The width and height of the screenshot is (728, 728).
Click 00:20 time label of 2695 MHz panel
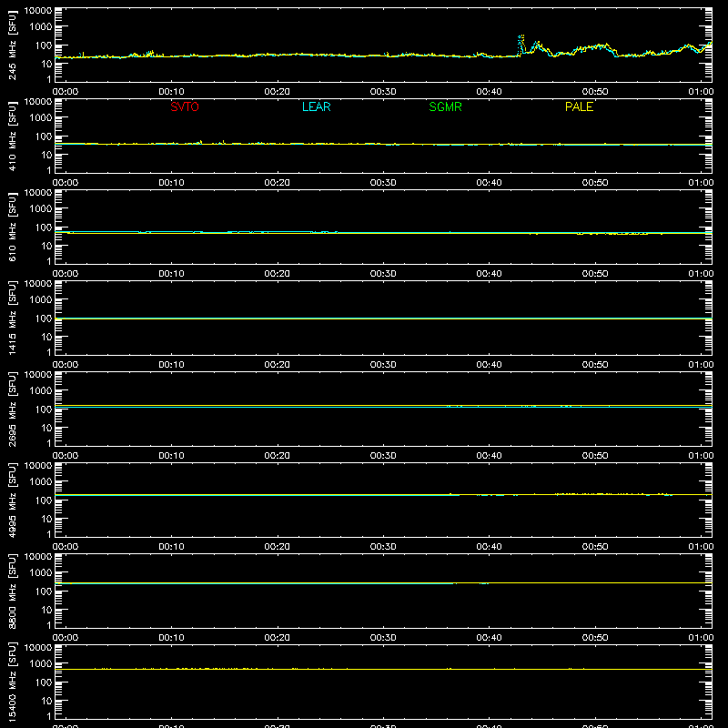coord(278,456)
